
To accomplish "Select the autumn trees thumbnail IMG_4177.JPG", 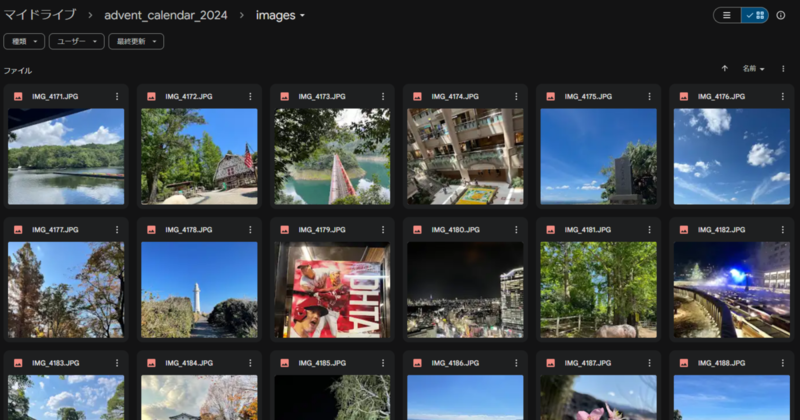I will click(x=66, y=289).
